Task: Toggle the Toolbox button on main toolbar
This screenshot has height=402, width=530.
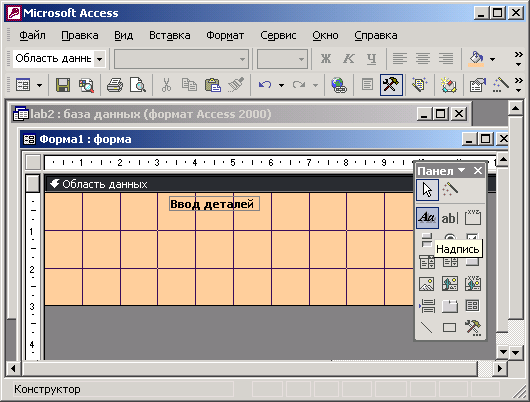Action: [391, 85]
